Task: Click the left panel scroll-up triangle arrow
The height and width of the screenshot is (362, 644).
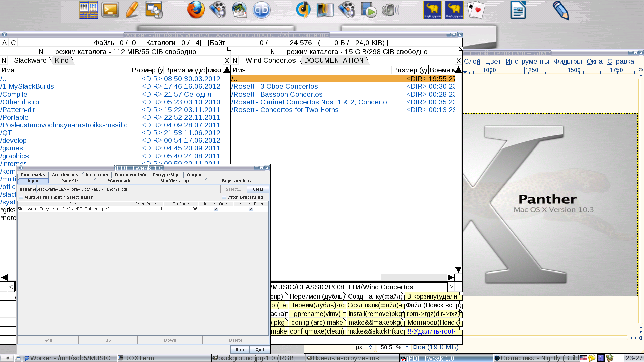Action: 227,70
